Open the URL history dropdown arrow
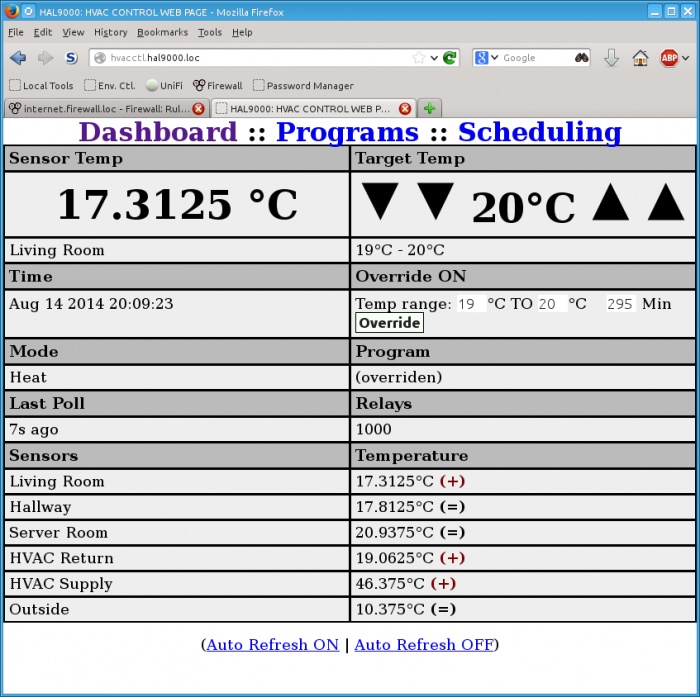This screenshot has height=697, width=700. 434,58
